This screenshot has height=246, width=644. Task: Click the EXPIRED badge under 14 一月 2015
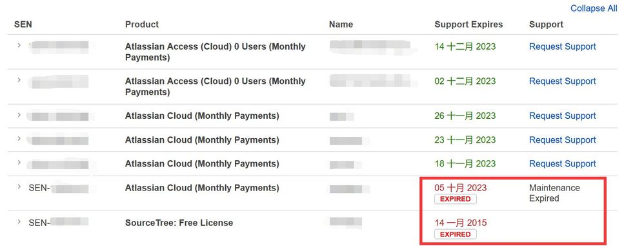[x=456, y=234]
